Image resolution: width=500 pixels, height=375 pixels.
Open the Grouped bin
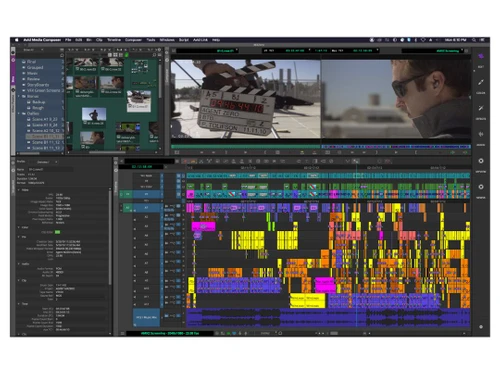35,67
